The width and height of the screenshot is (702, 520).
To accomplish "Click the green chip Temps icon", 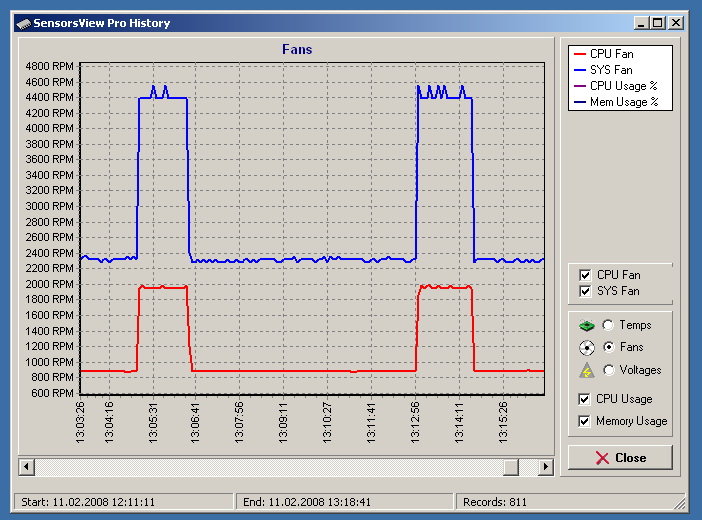I will click(x=586, y=326).
